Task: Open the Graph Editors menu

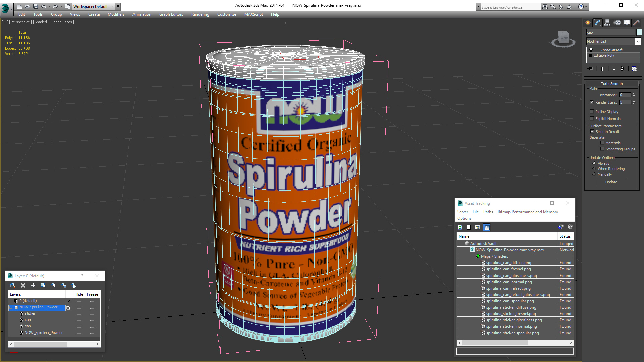Action: [171, 14]
